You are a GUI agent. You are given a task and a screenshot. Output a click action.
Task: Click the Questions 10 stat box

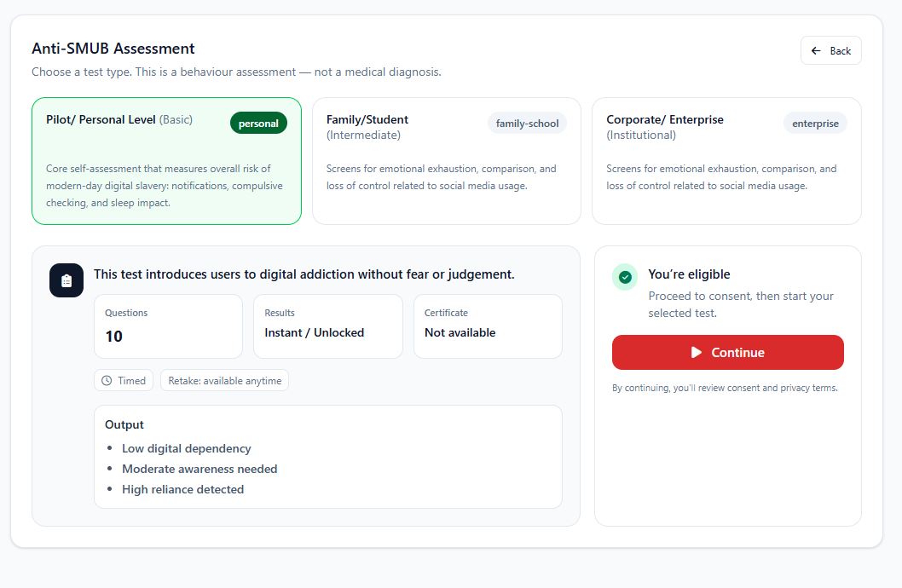[x=168, y=326]
